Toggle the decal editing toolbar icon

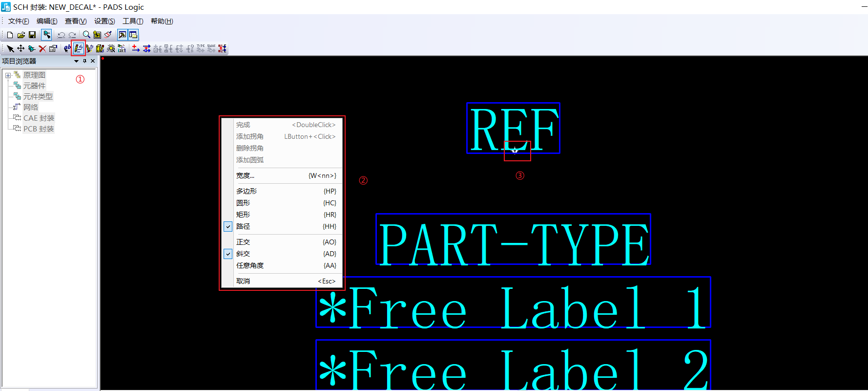click(122, 35)
